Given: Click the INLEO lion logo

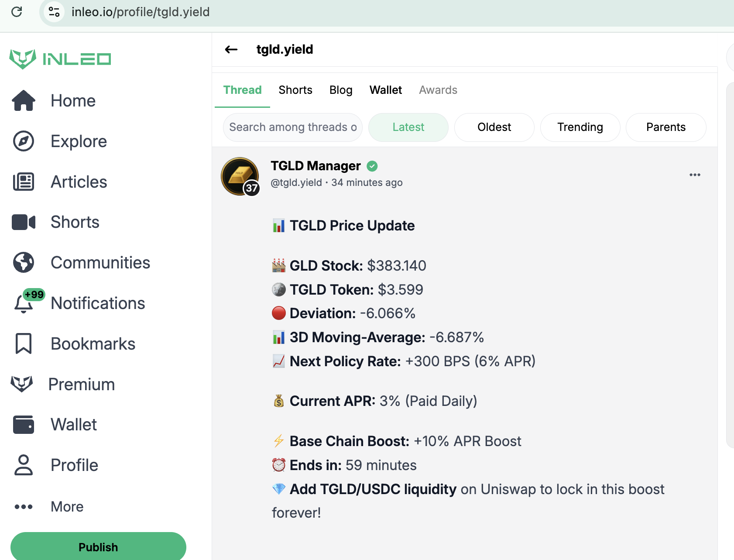Looking at the screenshot, I should (23, 59).
